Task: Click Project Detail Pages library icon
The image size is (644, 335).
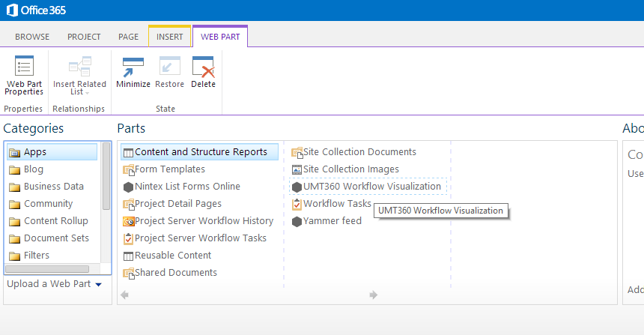Action: [129, 205]
